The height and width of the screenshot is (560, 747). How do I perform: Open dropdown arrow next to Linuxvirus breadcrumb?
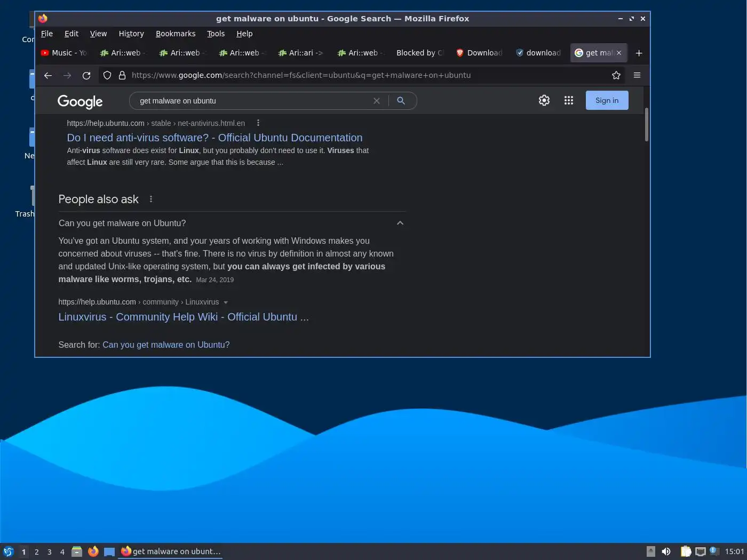(x=226, y=302)
